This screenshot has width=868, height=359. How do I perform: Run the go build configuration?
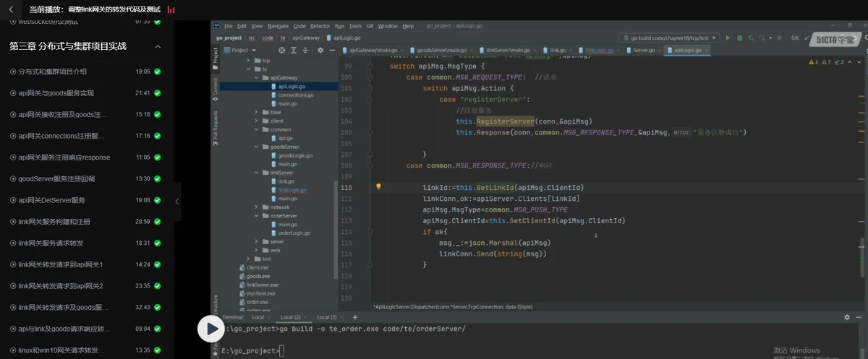coord(728,38)
